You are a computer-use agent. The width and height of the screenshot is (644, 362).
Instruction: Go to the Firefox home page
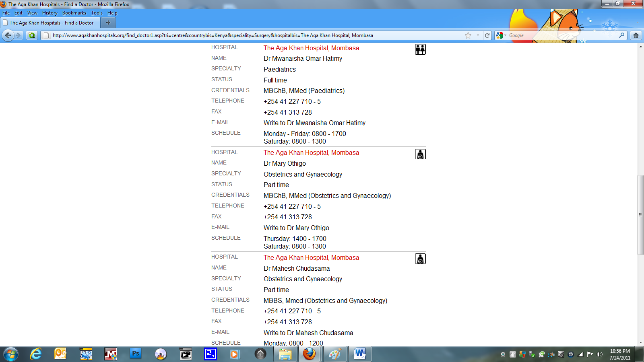click(636, 35)
